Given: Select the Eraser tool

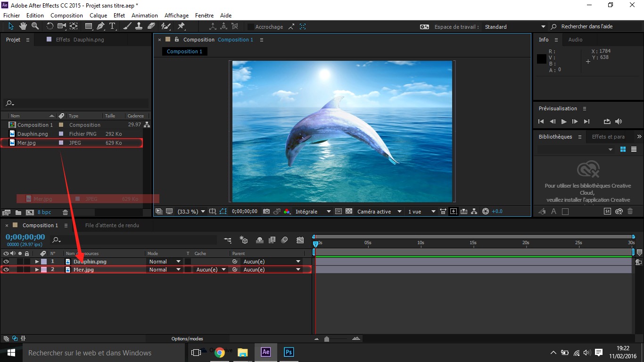Looking at the screenshot, I should pyautogui.click(x=151, y=26).
